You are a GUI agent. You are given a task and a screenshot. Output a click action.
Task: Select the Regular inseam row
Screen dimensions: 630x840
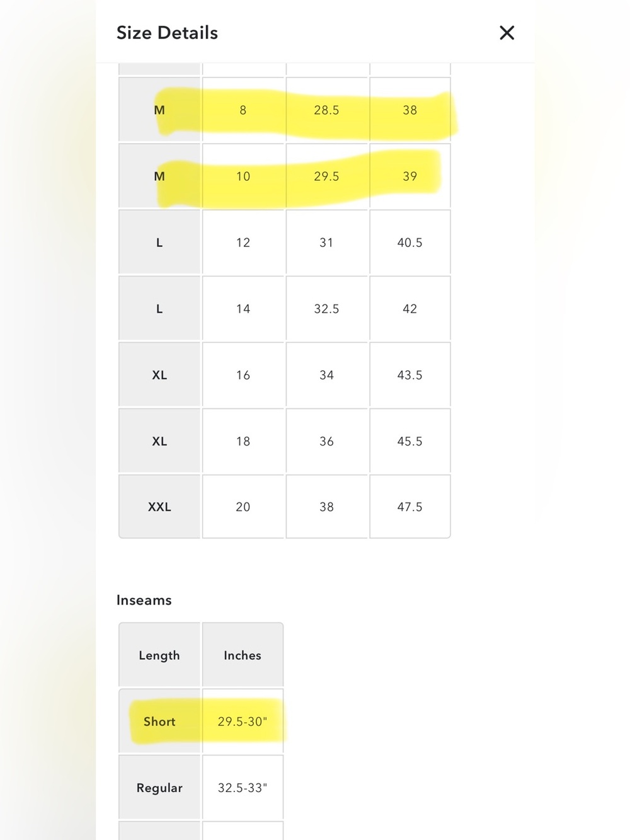[201, 788]
